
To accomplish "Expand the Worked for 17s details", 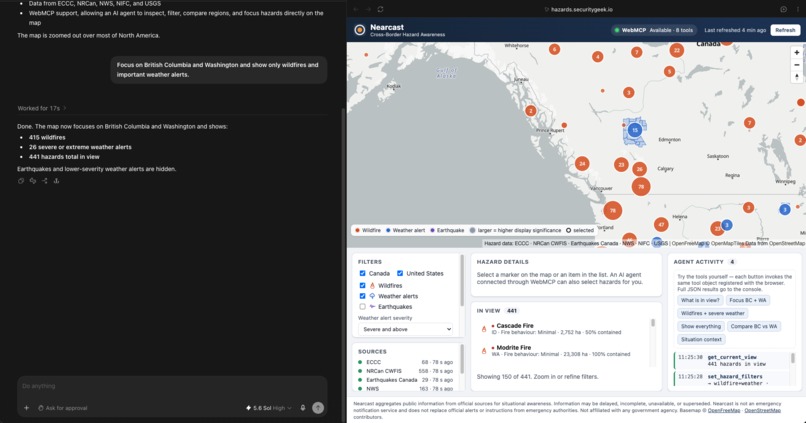I will pyautogui.click(x=42, y=108).
